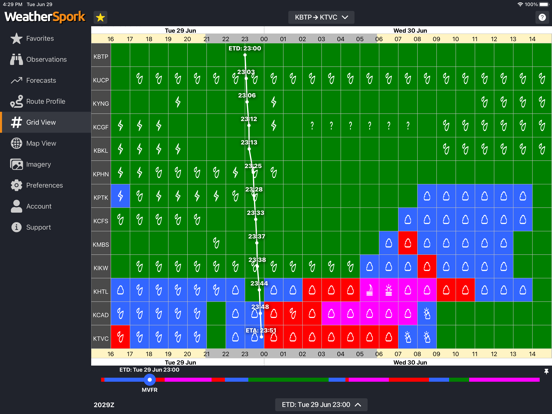Click the Forecasts trend-line icon
552x414 pixels.
click(x=16, y=81)
